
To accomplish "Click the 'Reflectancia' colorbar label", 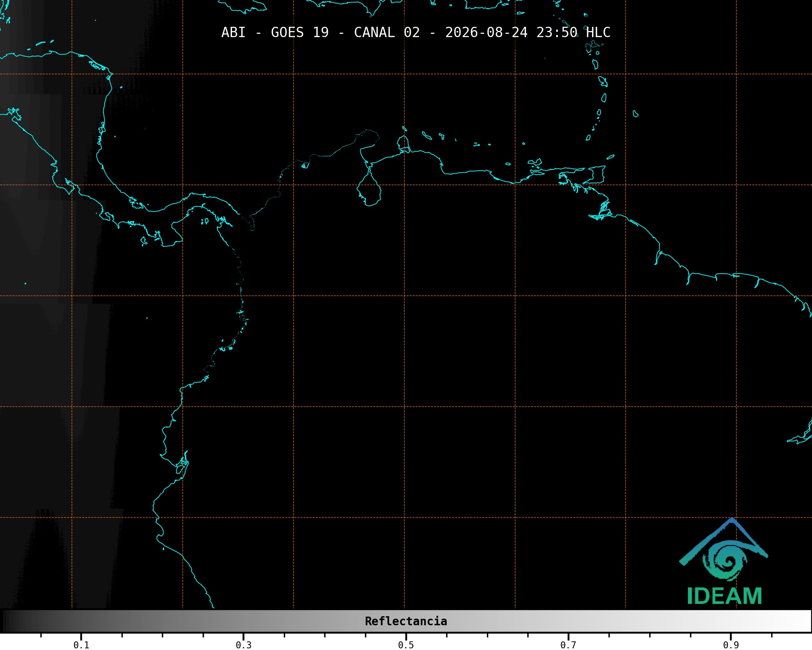I will (406, 621).
